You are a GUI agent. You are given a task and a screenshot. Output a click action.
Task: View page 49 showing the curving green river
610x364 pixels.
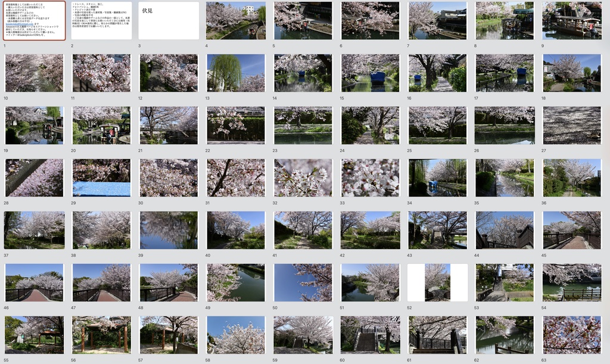[x=236, y=281]
